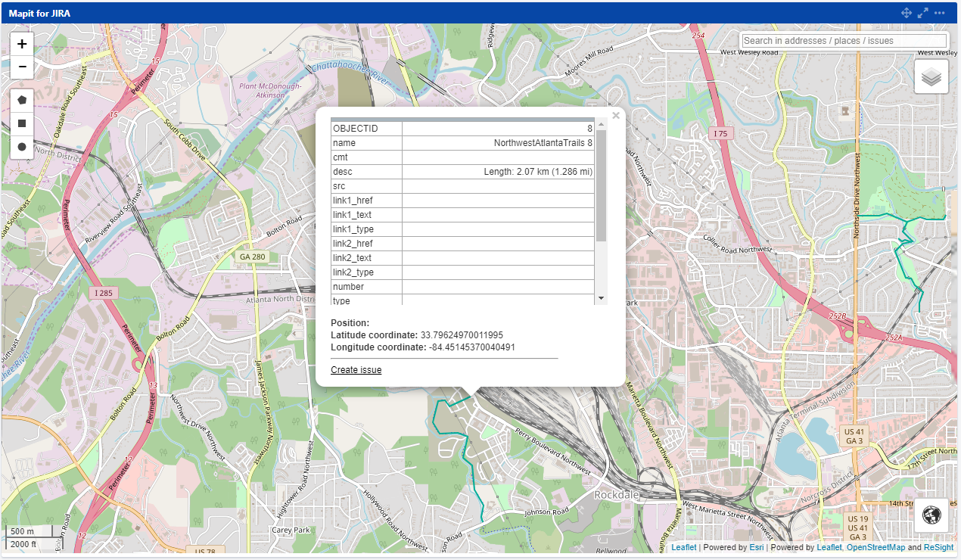Screen dimensions: 961x560
Task: Zoom out on the map
Action: pos(21,67)
